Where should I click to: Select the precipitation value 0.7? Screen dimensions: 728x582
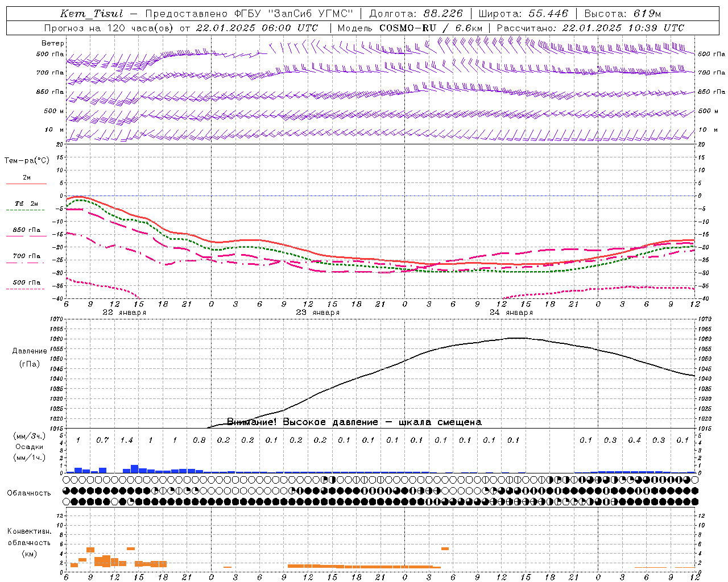[x=102, y=440]
